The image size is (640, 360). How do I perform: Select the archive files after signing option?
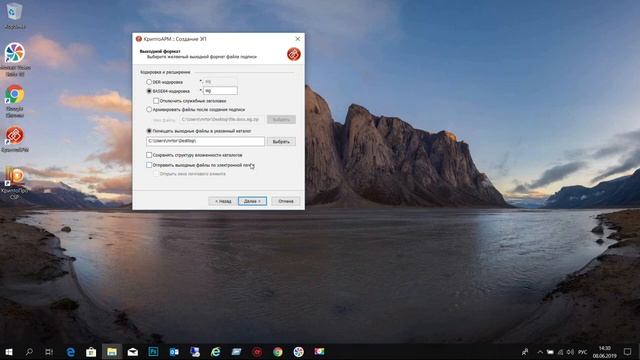tap(149, 109)
